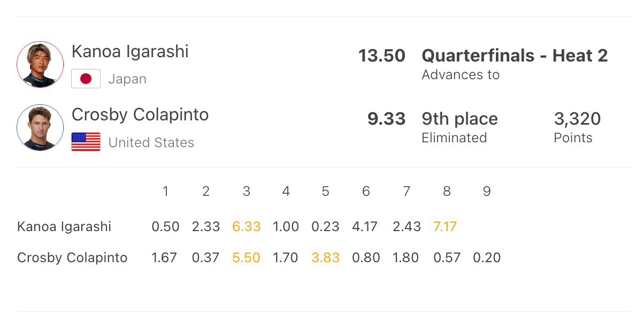Click the Japan flag icon
644x321 pixels.
(x=86, y=79)
